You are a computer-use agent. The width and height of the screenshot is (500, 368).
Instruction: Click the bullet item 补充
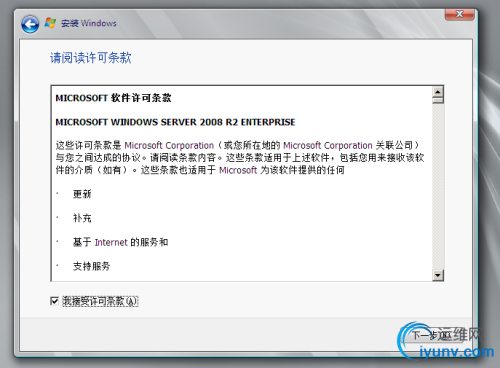pyautogui.click(x=82, y=218)
